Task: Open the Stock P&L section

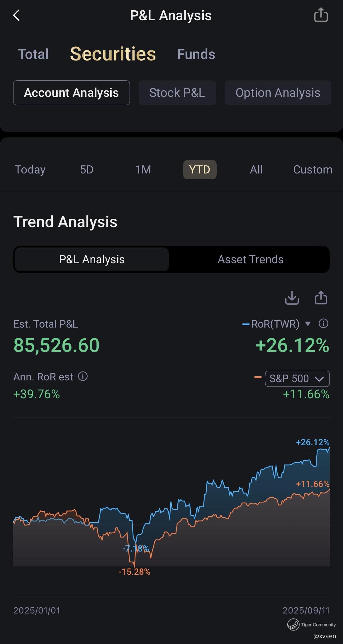Action: 177,93
